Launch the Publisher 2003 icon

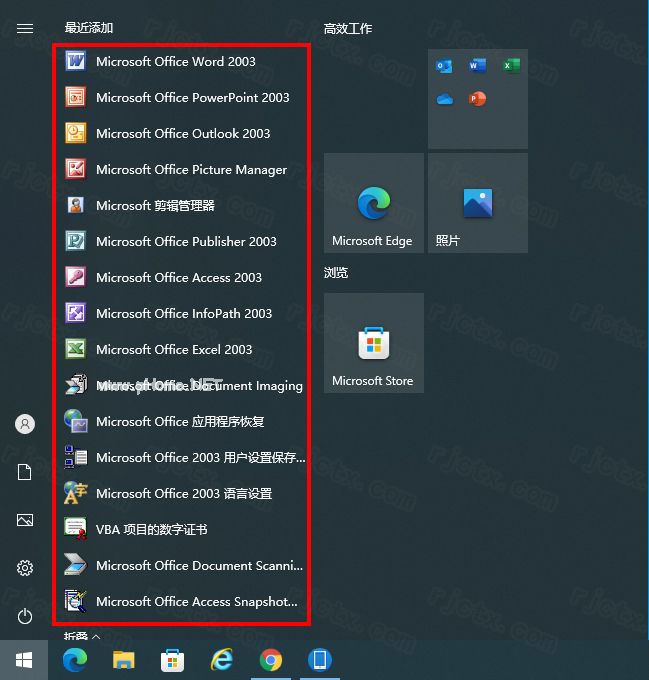coord(76,241)
